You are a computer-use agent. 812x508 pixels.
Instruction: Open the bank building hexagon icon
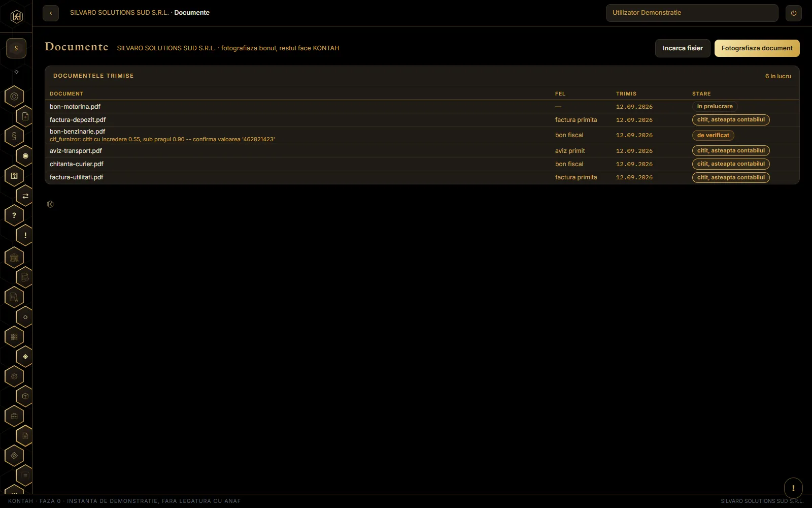tap(14, 258)
